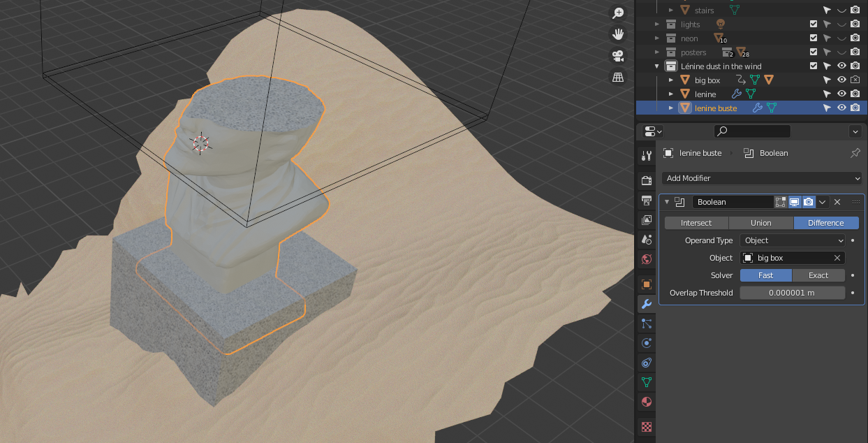Pin the properties editor context
The height and width of the screenshot is (443, 868).
(855, 153)
